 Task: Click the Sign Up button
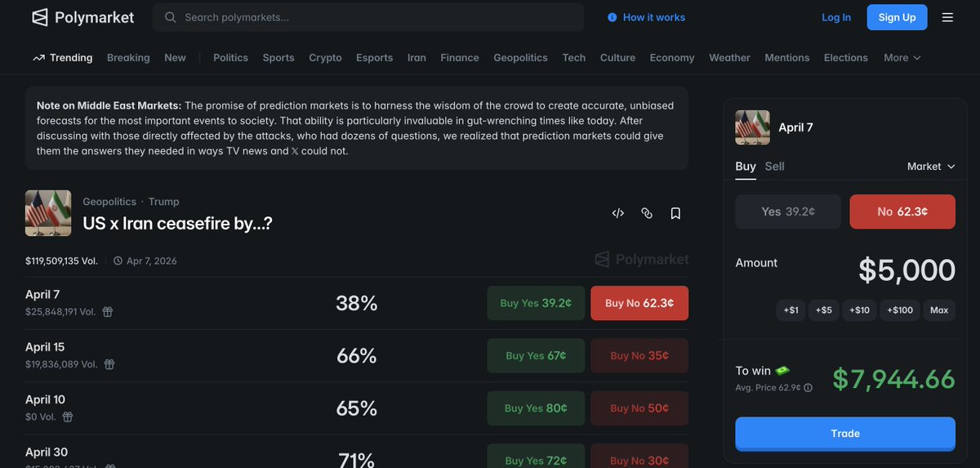tap(897, 17)
